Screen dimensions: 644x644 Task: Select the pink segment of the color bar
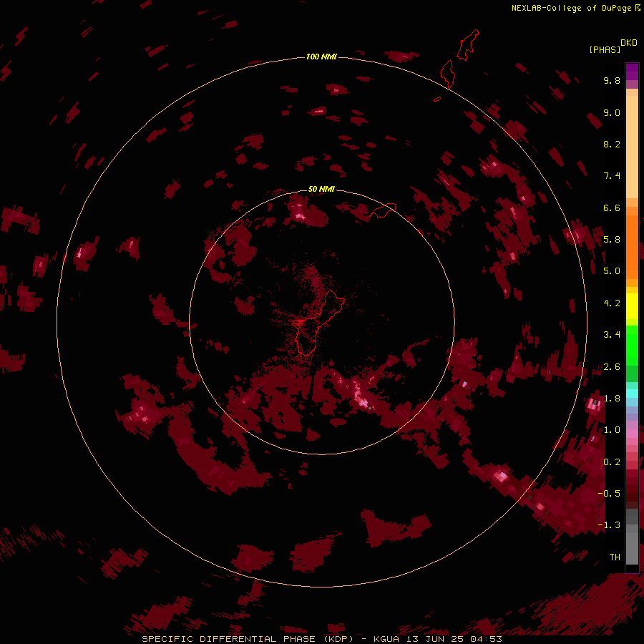point(632,433)
